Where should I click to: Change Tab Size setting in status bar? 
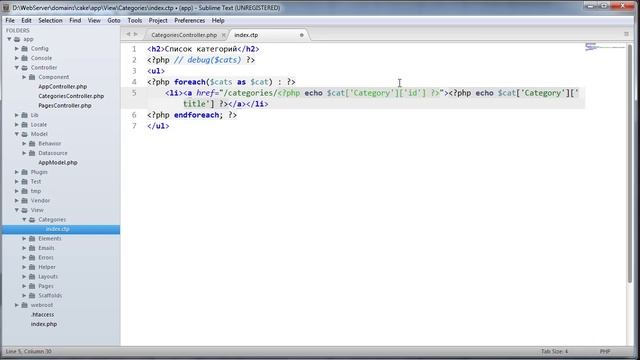(554, 351)
